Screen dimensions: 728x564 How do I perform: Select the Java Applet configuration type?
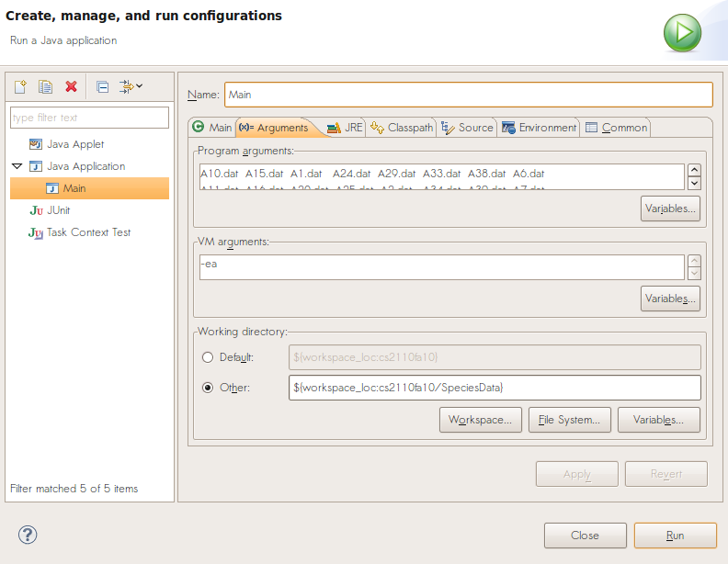coord(74,144)
